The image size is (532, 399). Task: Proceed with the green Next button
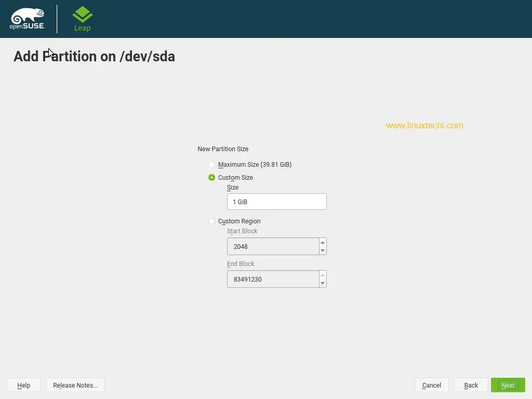(508, 385)
